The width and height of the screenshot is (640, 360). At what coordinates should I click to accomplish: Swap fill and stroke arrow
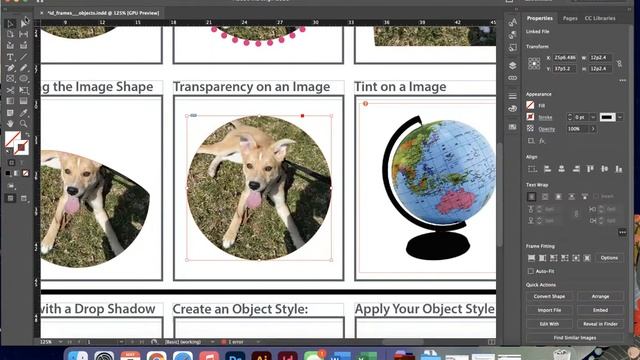tap(27, 135)
